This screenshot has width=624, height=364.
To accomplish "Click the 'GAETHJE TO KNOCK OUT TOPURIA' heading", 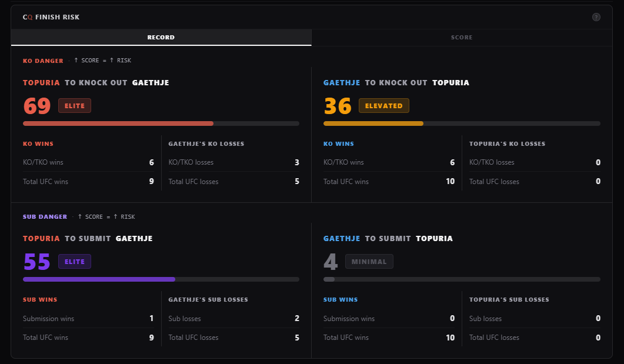I will click(x=396, y=83).
